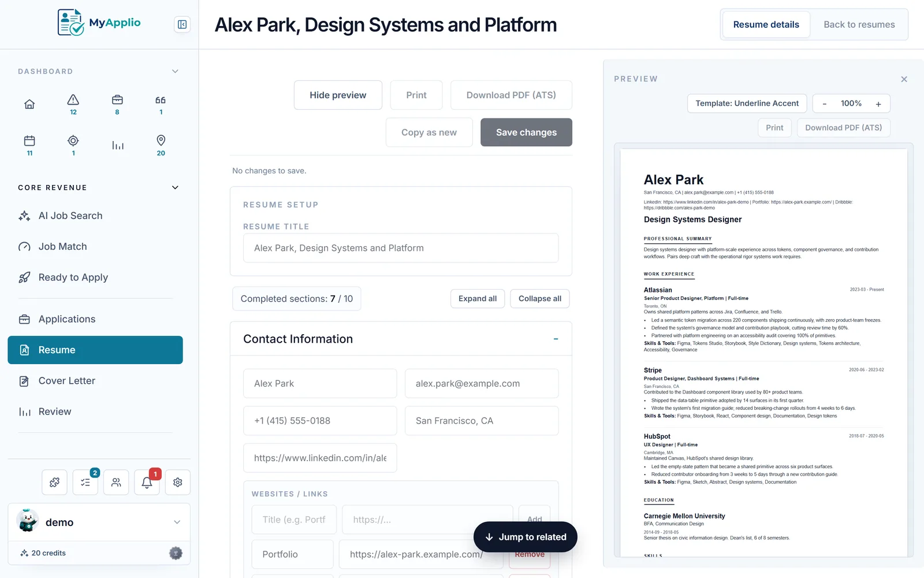Click the Resume Title input field
The image size is (924, 578).
pyautogui.click(x=401, y=248)
